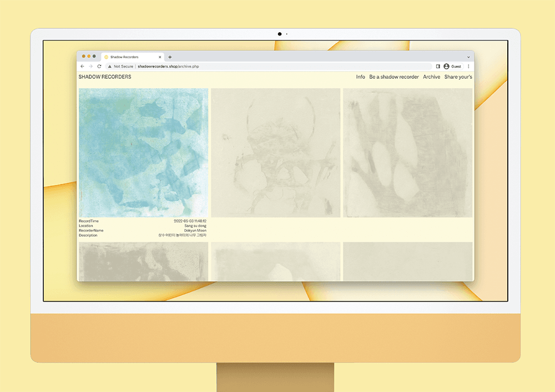Open the Chrome three-dot menu
The image size is (555, 392).
pyautogui.click(x=468, y=67)
